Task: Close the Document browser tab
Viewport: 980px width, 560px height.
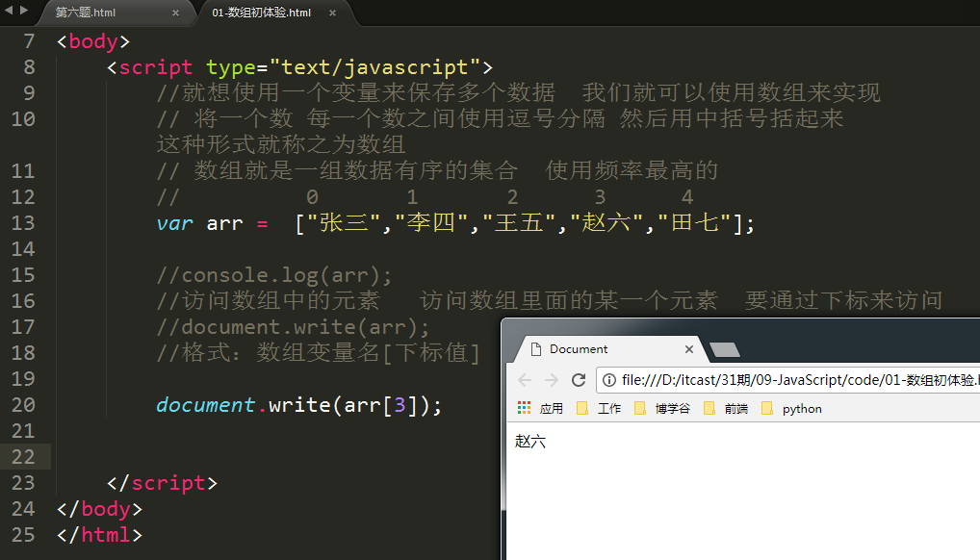Action: pyautogui.click(x=689, y=349)
